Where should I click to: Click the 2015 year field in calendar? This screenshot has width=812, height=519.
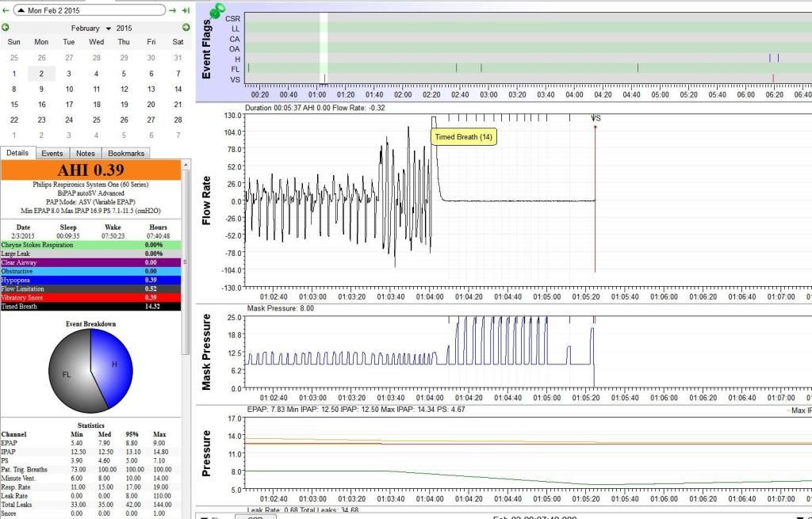(124, 28)
